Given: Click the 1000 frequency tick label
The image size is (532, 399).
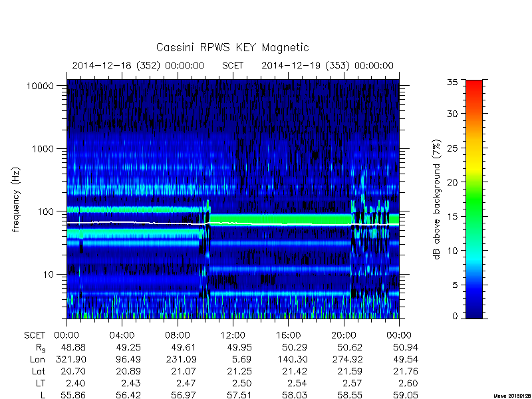Looking at the screenshot, I should point(43,148).
